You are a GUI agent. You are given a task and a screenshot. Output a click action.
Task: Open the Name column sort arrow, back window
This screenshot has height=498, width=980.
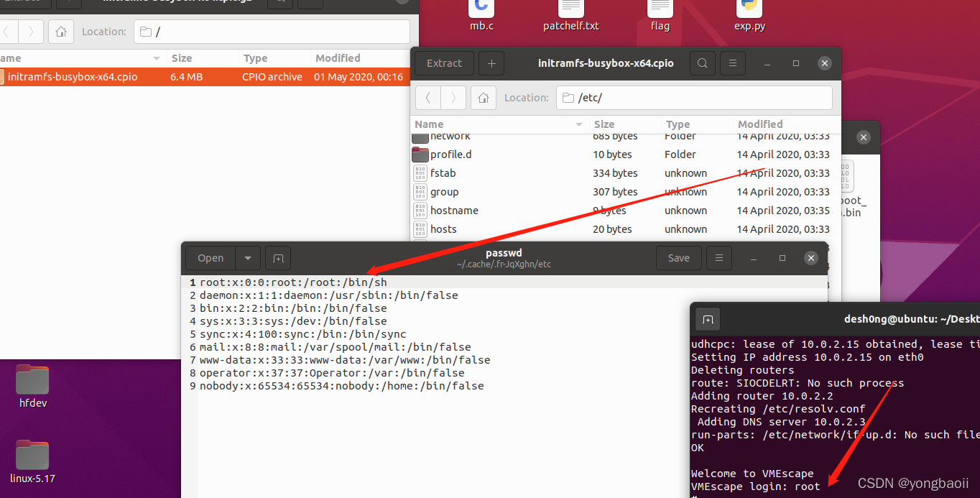click(157, 58)
